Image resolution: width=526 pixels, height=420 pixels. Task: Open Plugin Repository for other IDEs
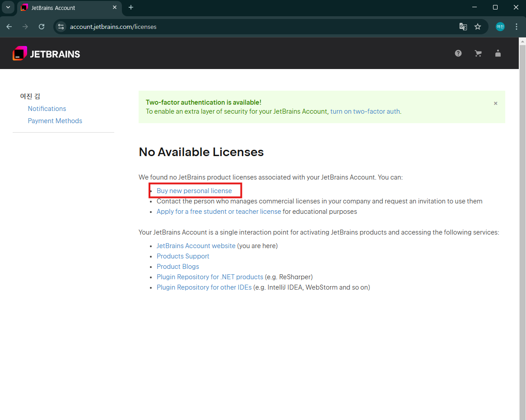[204, 287]
